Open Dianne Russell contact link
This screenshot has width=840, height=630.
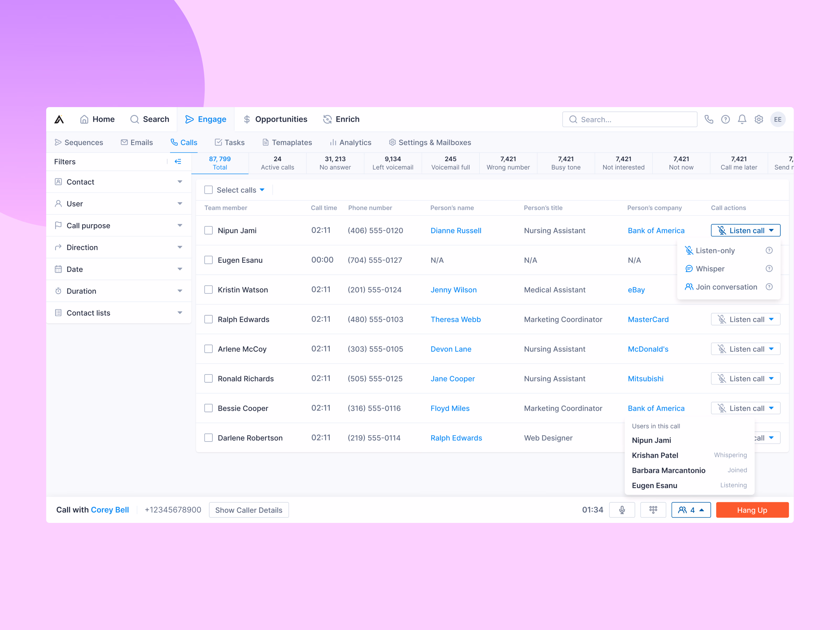click(x=456, y=230)
